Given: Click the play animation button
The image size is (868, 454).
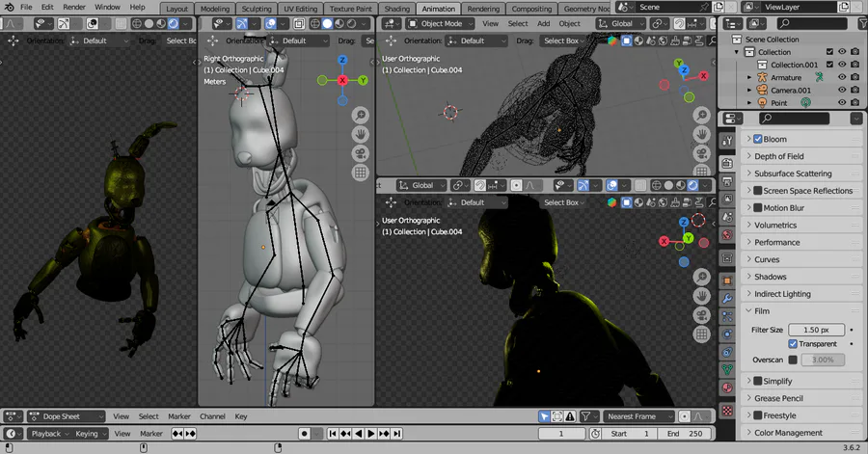Looking at the screenshot, I should (371, 434).
